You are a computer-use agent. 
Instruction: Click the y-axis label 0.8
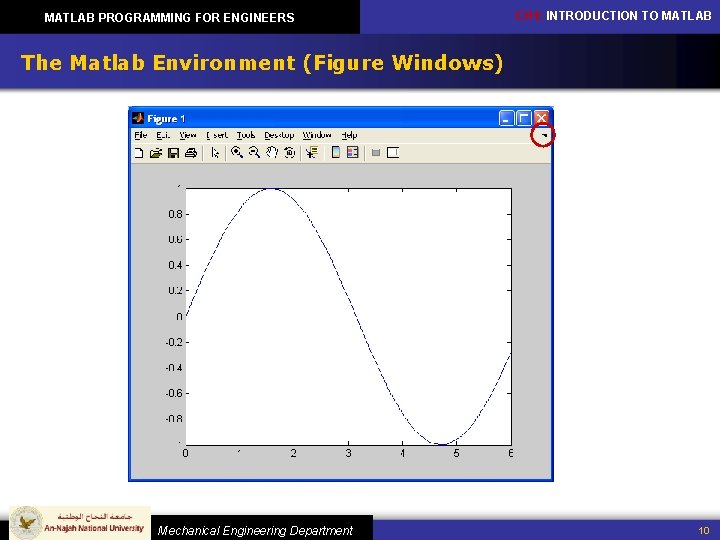pyautogui.click(x=175, y=214)
